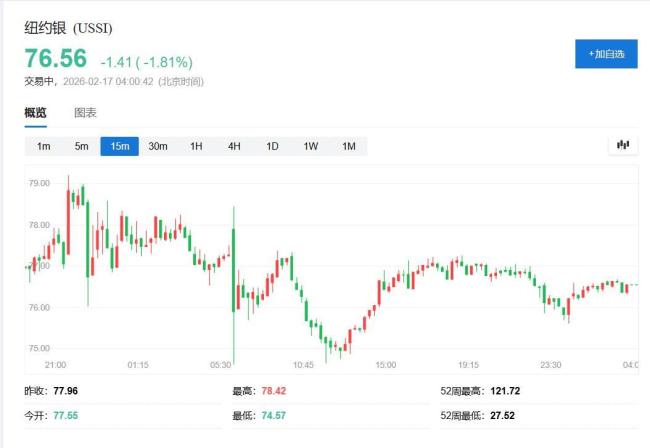Click the 15:00 time axis label
The image size is (650, 448).
click(386, 365)
